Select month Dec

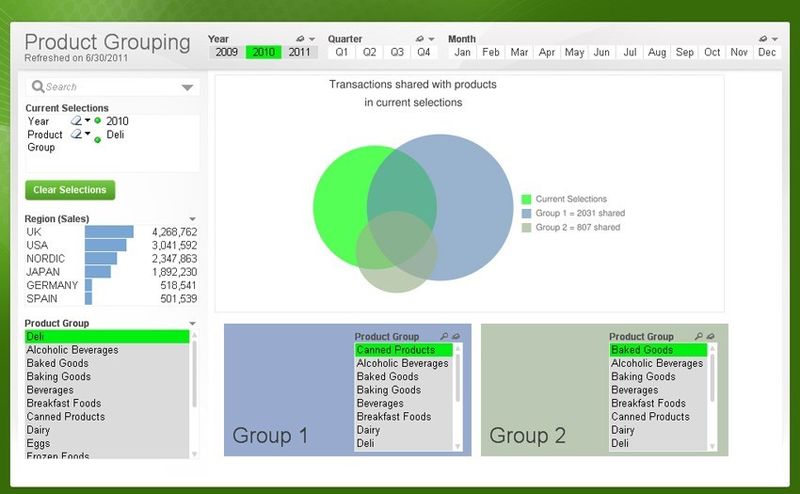[767, 52]
